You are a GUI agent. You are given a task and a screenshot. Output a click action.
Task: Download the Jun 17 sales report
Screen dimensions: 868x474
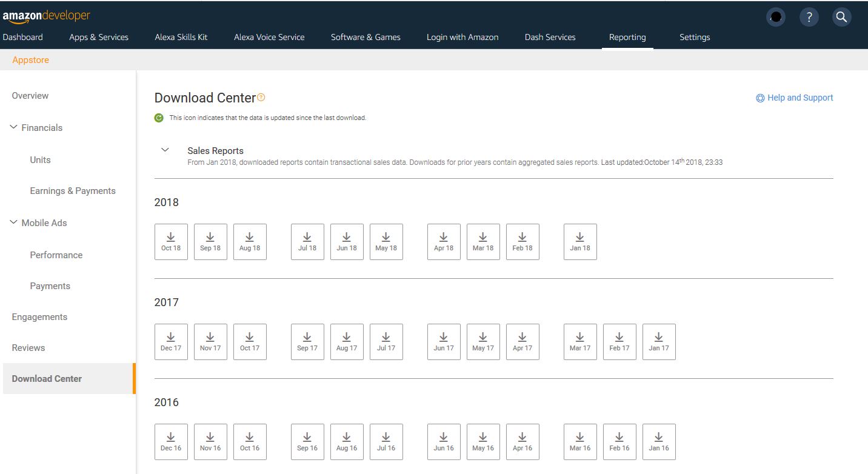pyautogui.click(x=444, y=342)
